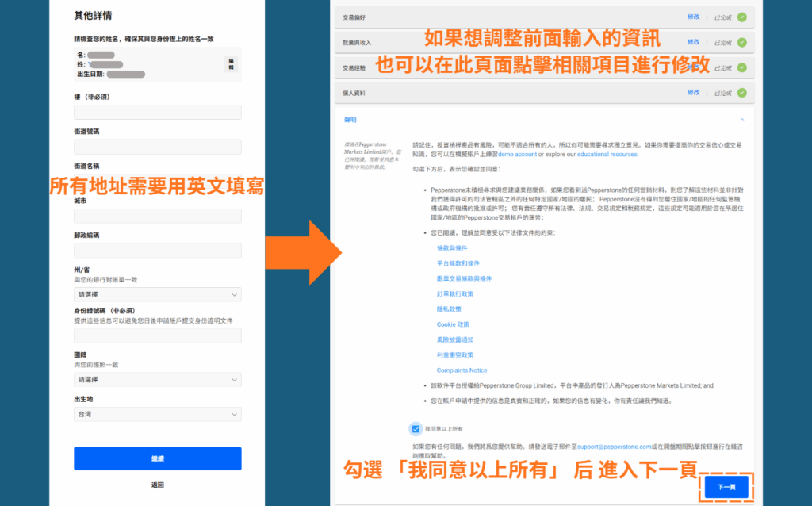Click the green checkmark beside 就業與收入
The image size is (812, 506).
pyautogui.click(x=741, y=42)
